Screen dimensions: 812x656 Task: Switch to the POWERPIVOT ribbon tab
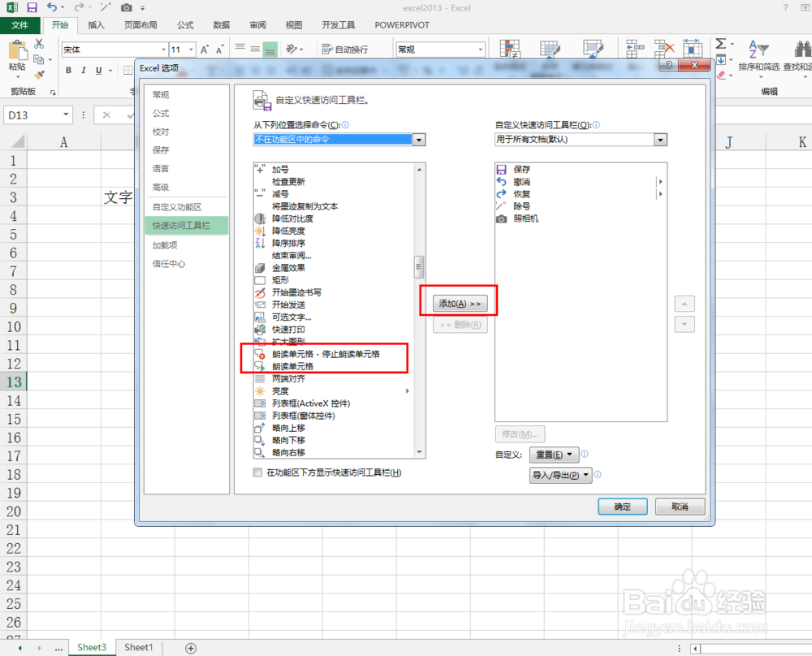[402, 25]
